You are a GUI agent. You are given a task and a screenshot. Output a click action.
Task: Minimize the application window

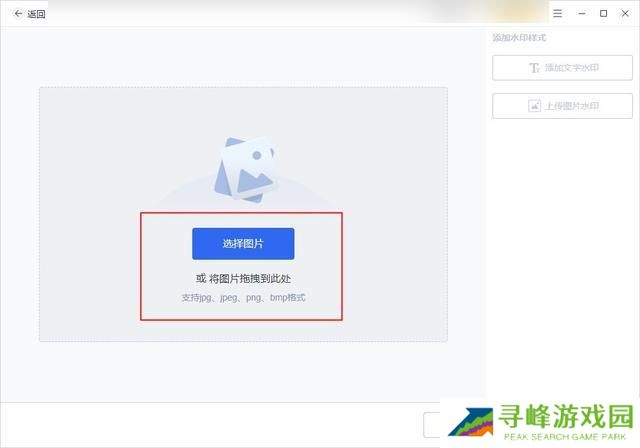tap(580, 13)
